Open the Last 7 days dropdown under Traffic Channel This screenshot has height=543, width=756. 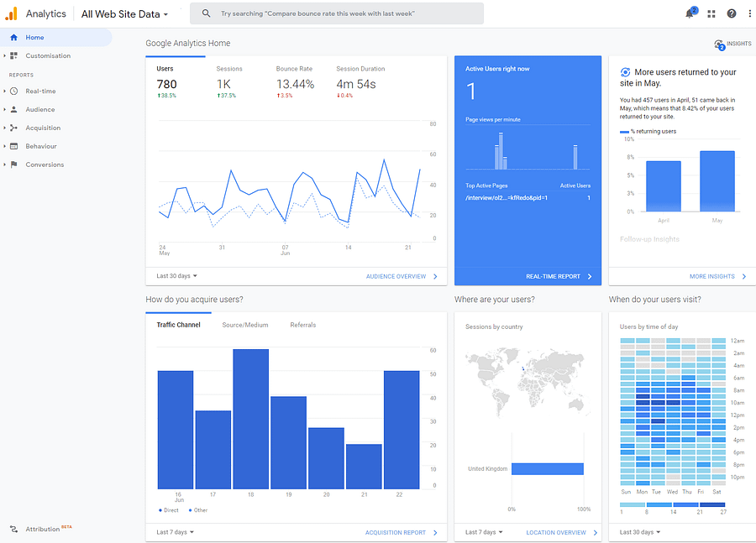175,532
